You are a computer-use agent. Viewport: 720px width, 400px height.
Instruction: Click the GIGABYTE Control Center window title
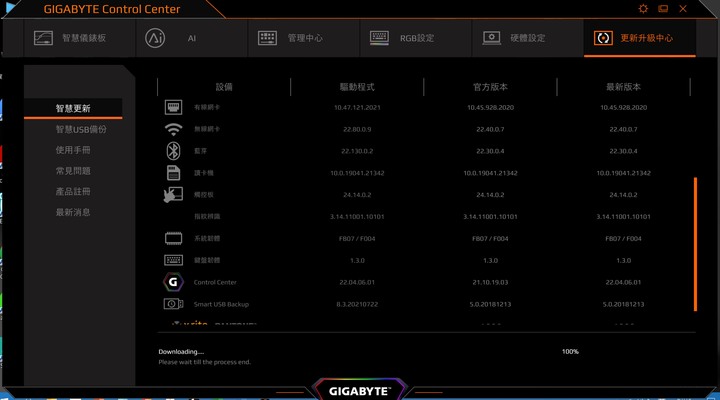112,9
